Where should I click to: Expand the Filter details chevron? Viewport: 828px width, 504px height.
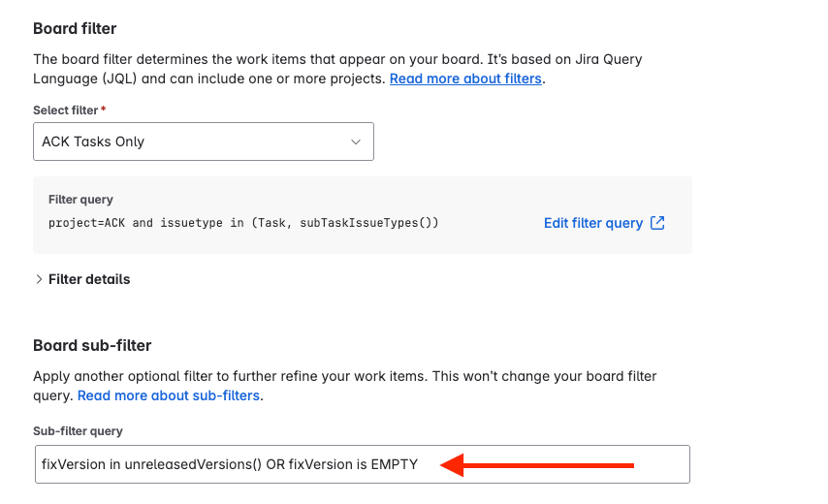coord(39,279)
